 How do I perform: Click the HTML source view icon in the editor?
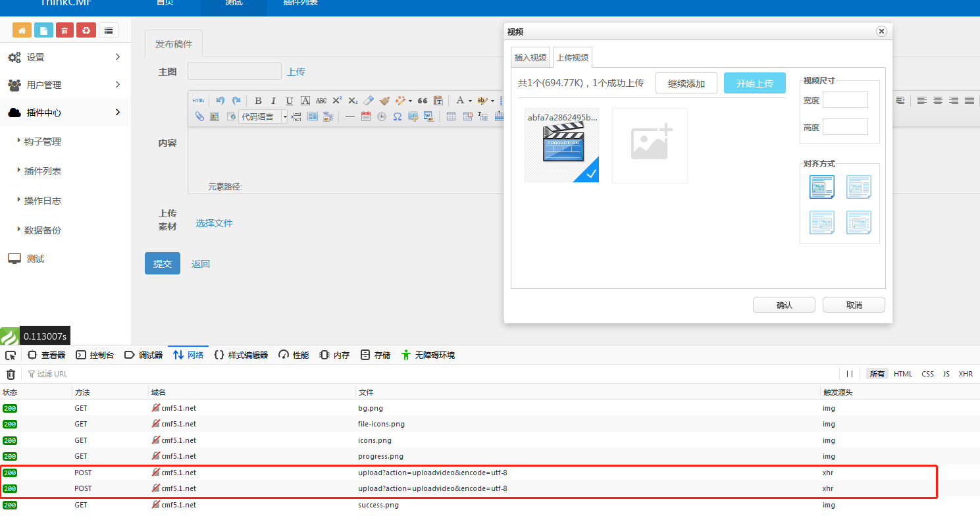(199, 100)
